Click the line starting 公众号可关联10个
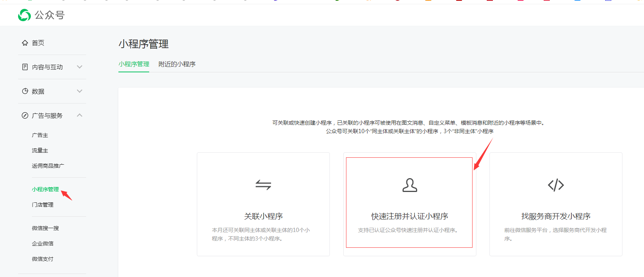The image size is (644, 277). click(x=409, y=131)
